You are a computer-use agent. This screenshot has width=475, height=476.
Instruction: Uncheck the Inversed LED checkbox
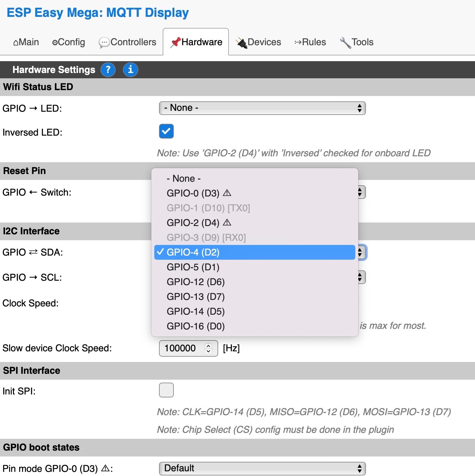[166, 131]
